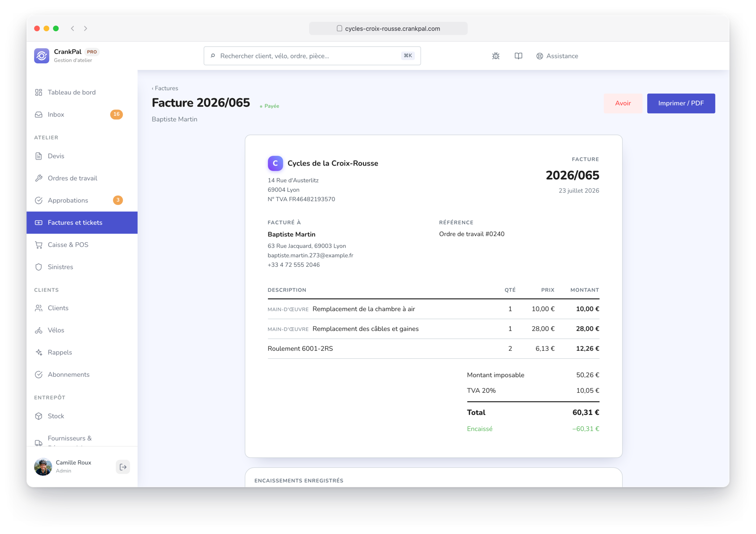This screenshot has width=756, height=534.
Task: Go back via Factures breadcrumb link
Action: click(x=165, y=88)
